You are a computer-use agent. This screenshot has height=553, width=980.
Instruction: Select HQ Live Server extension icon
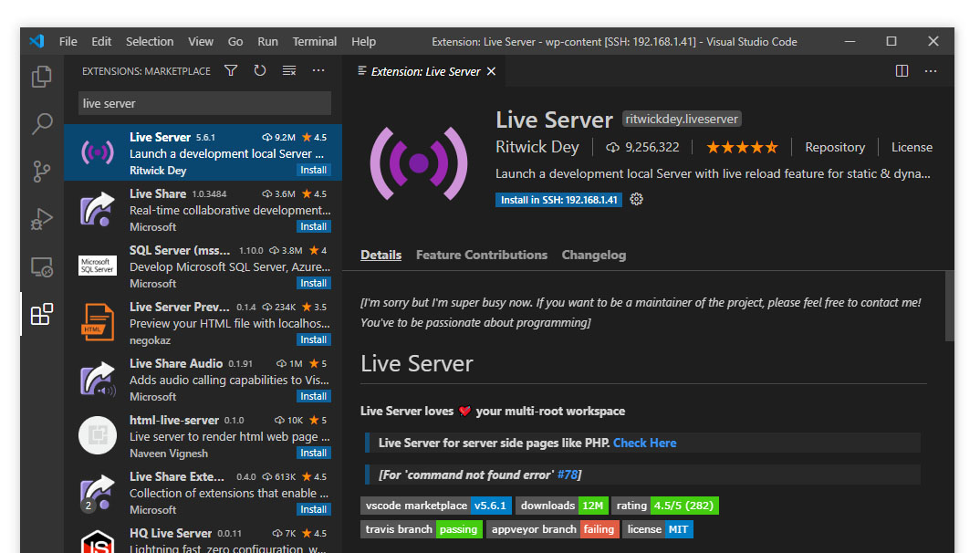(x=98, y=541)
